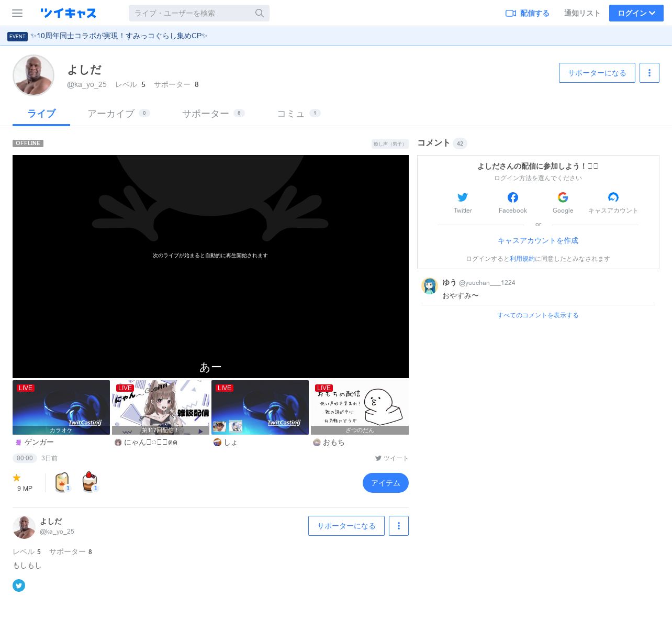Open the ログイン dropdown button
Viewport: 672px width, 630px height.
pos(636,13)
